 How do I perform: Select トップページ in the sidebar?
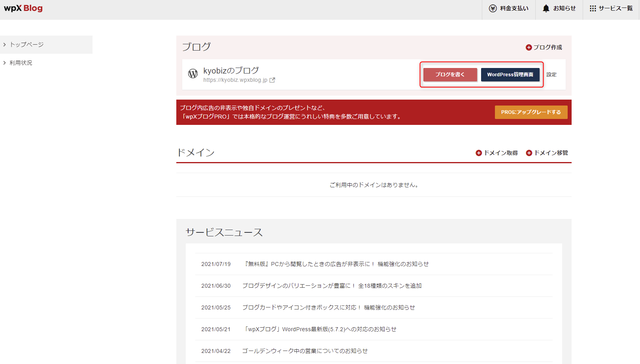46,45
